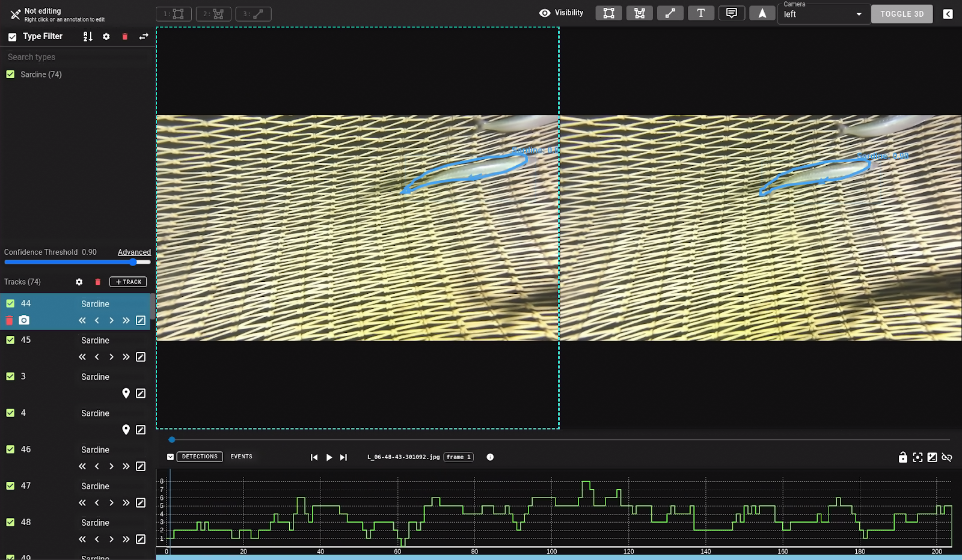Screen dimensions: 962x560
Task: Click the location pin icon on track 3
Action: pos(126,393)
